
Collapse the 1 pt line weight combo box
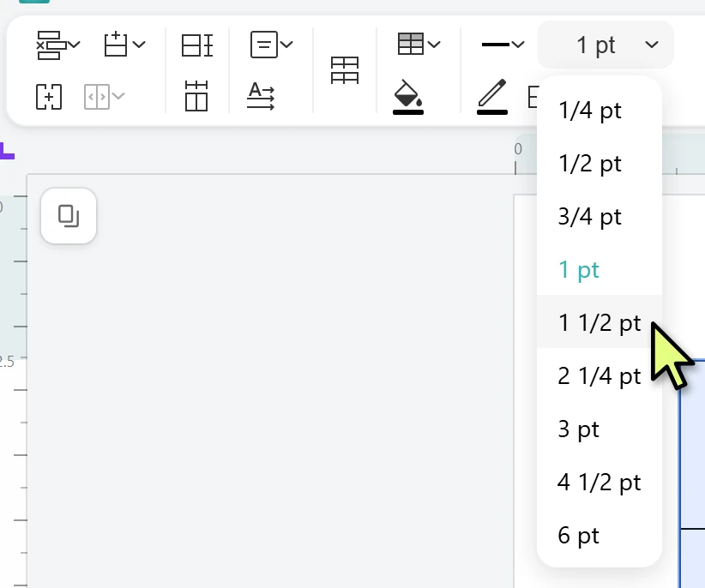point(606,45)
